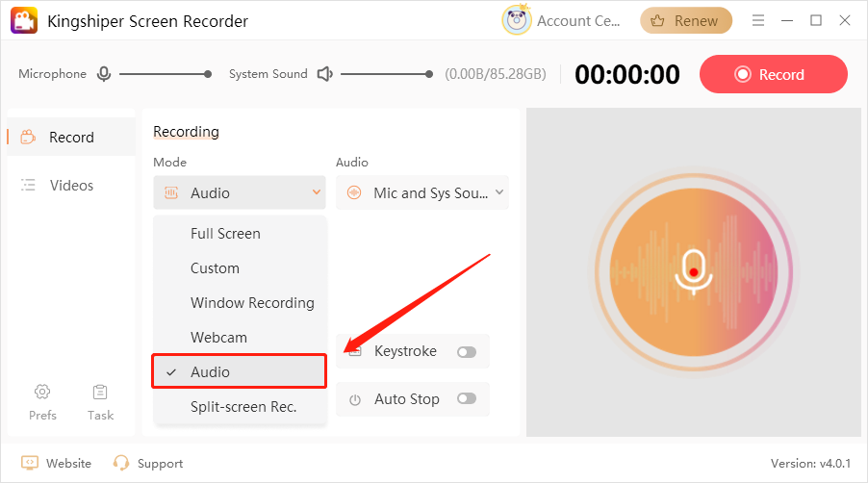The image size is (868, 483).
Task: Choose Webcam recording mode
Action: click(x=240, y=338)
